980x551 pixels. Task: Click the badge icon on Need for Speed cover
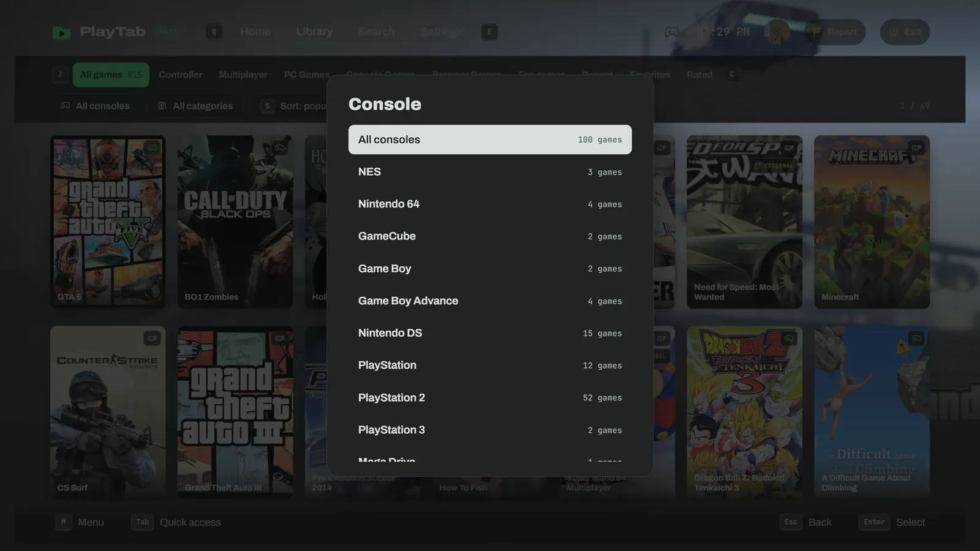[x=789, y=148]
